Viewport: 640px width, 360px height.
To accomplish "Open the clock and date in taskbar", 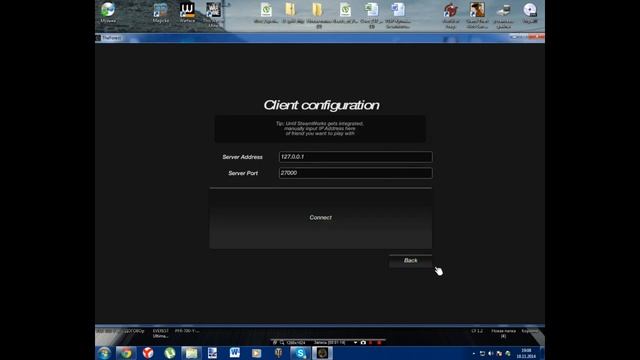I will click(x=526, y=353).
